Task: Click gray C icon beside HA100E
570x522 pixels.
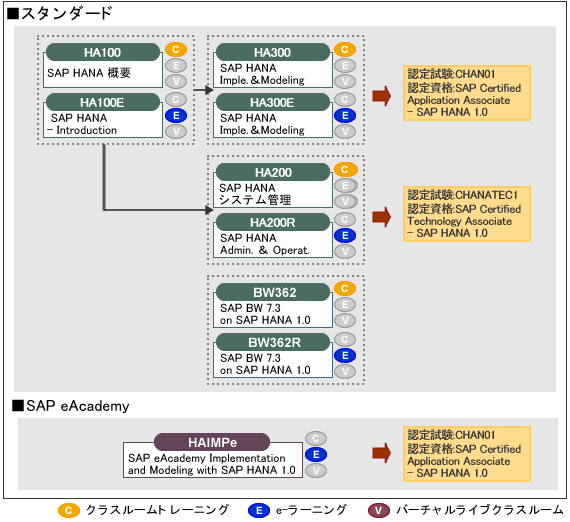Action: coord(176,100)
